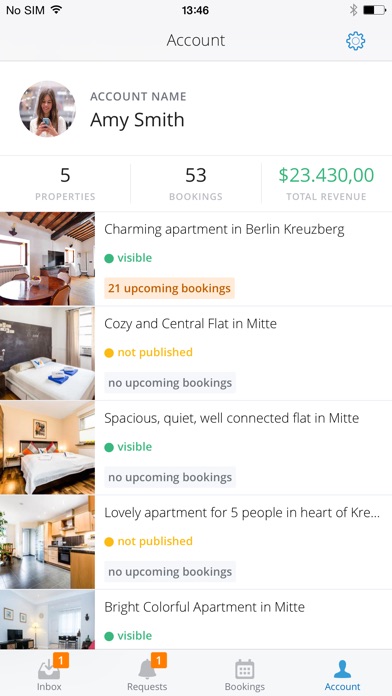Tap the 53 Bookings stat
The image size is (392, 696).
pos(196,184)
